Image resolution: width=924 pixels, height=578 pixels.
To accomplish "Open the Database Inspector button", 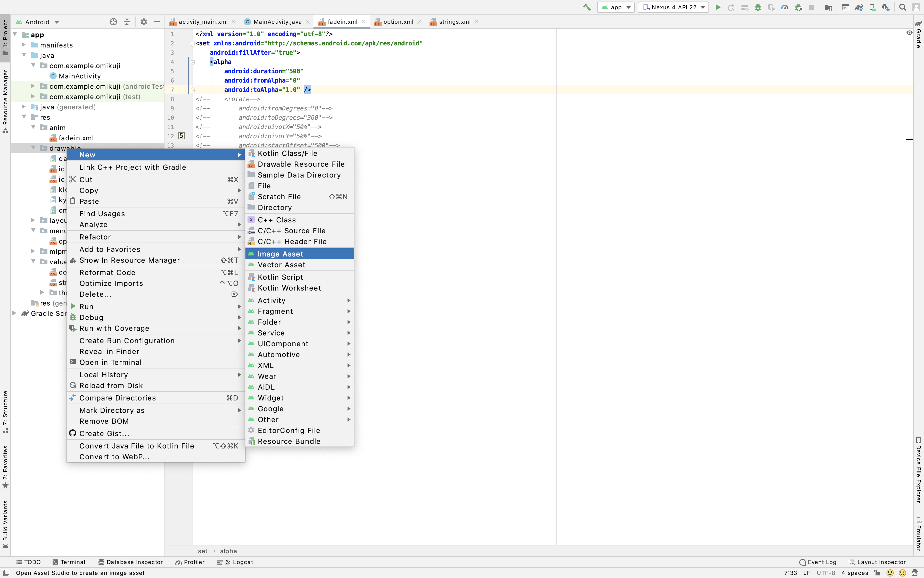I will tap(130, 562).
